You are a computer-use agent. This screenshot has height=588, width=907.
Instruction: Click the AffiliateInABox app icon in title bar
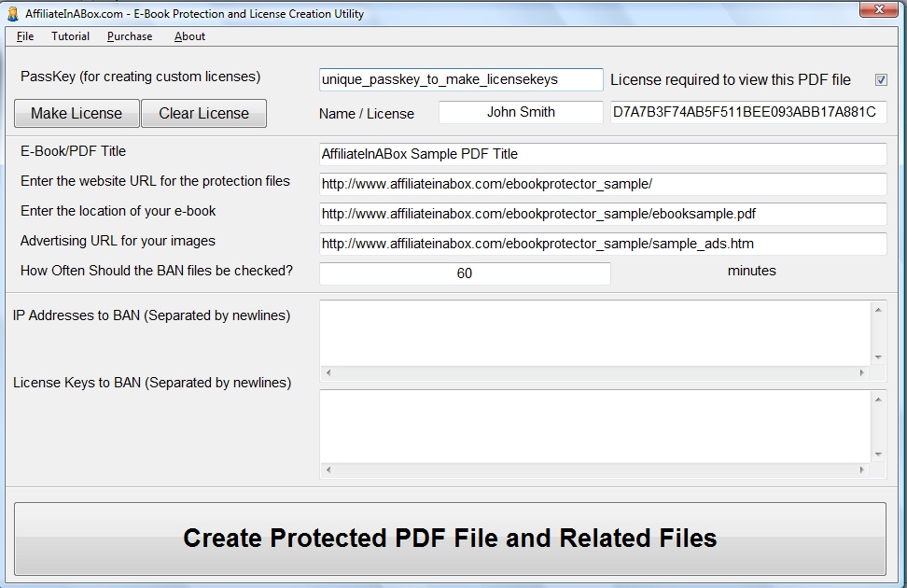click(12, 14)
